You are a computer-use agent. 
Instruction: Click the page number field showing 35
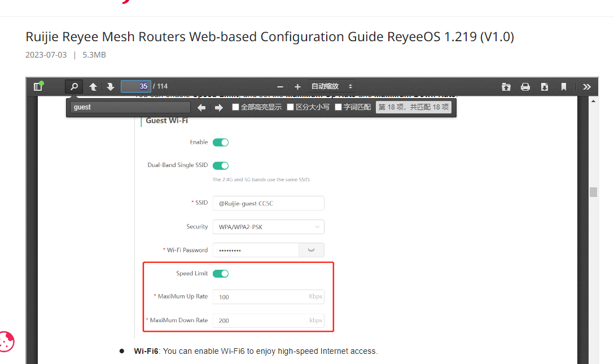click(x=136, y=86)
